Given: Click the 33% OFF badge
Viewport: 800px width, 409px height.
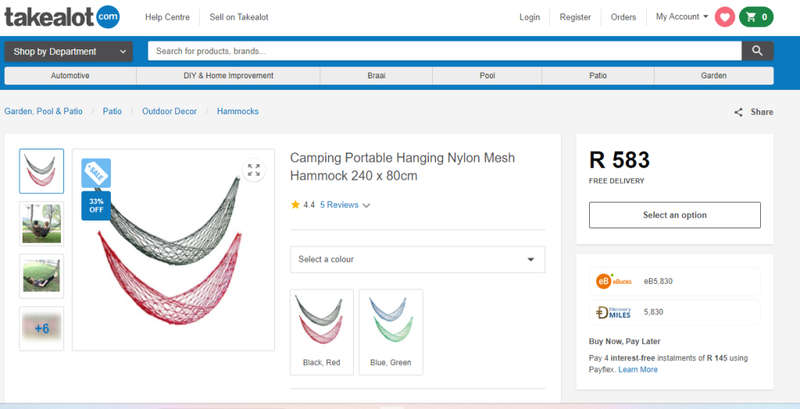Looking at the screenshot, I should [96, 206].
